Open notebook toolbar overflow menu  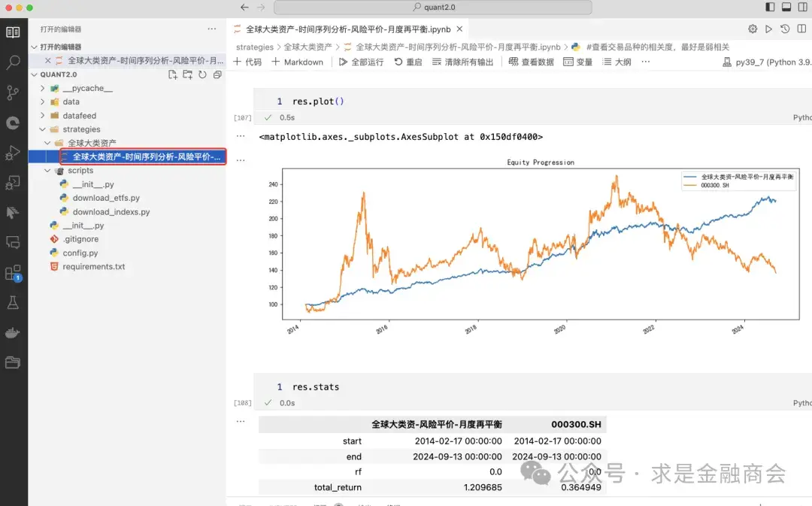point(645,62)
